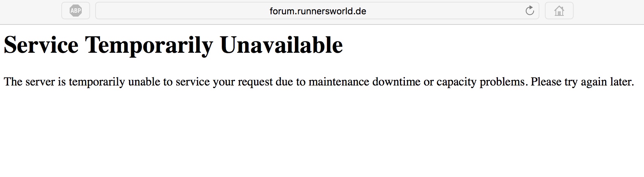Click the word downtime in the message

click(396, 82)
